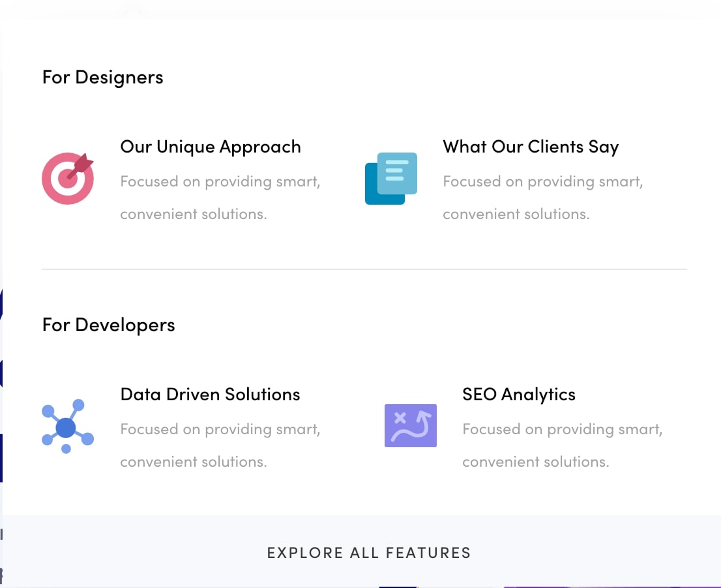The image size is (721, 588).
Task: Click the description under Our Unique Approach
Action: click(220, 198)
